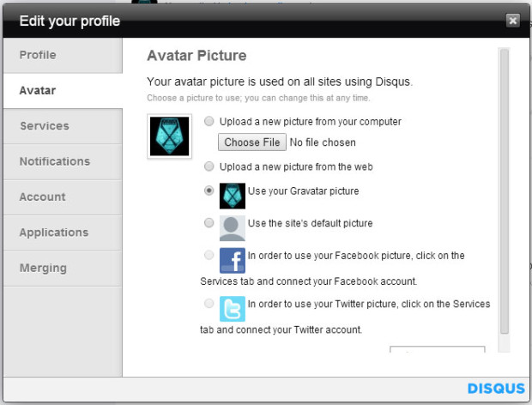
Task: Click the vertical scrollbar in avatar panel
Action: tap(505, 191)
